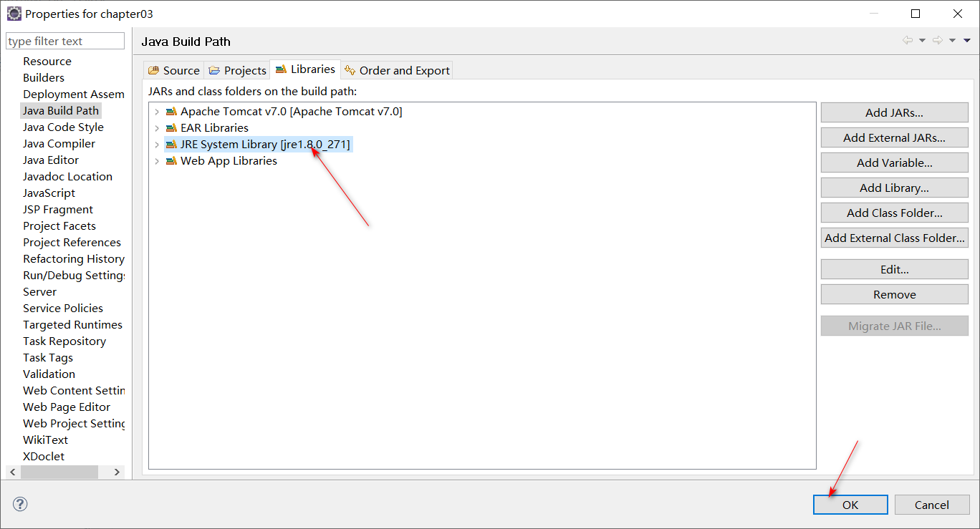
Task: Select the Web App Libraries row text
Action: coord(229,161)
